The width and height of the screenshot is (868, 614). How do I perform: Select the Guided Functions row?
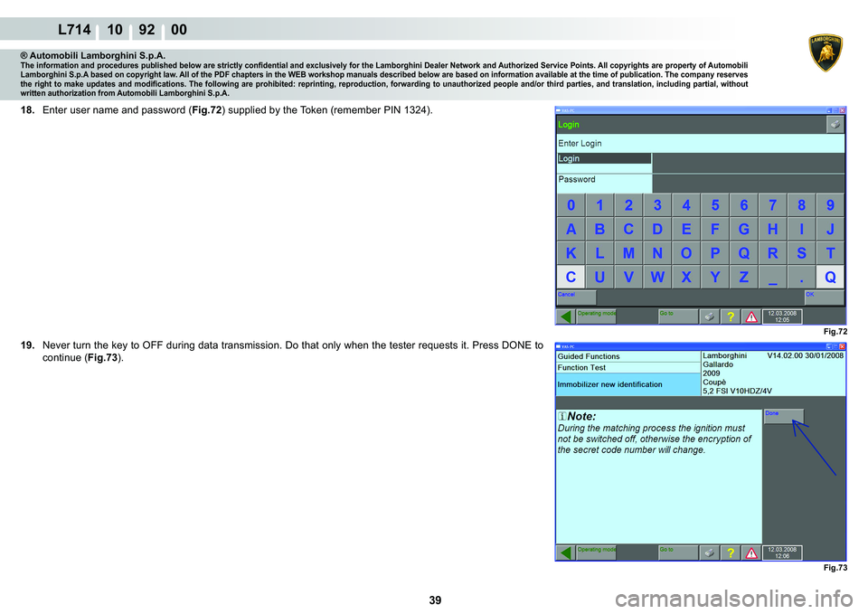click(628, 356)
